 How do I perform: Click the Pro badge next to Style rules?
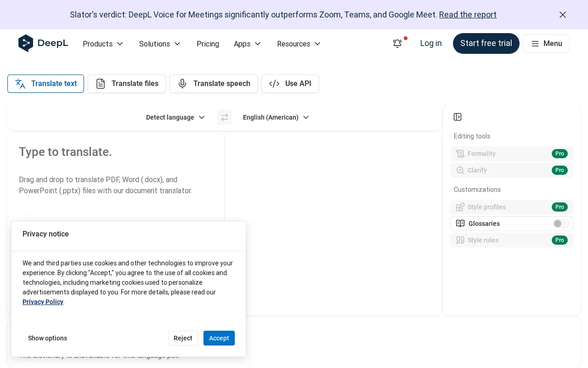560,240
